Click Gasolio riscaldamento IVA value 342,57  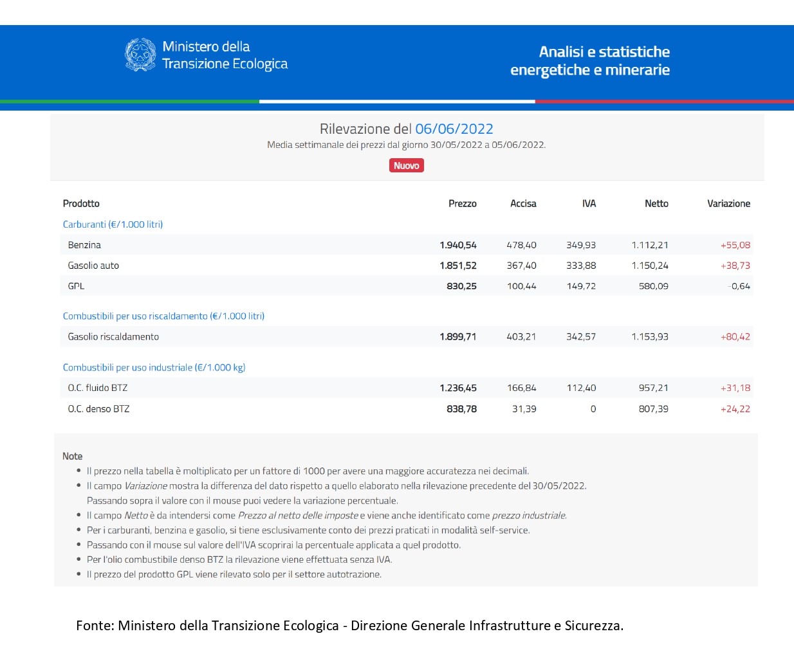point(581,336)
